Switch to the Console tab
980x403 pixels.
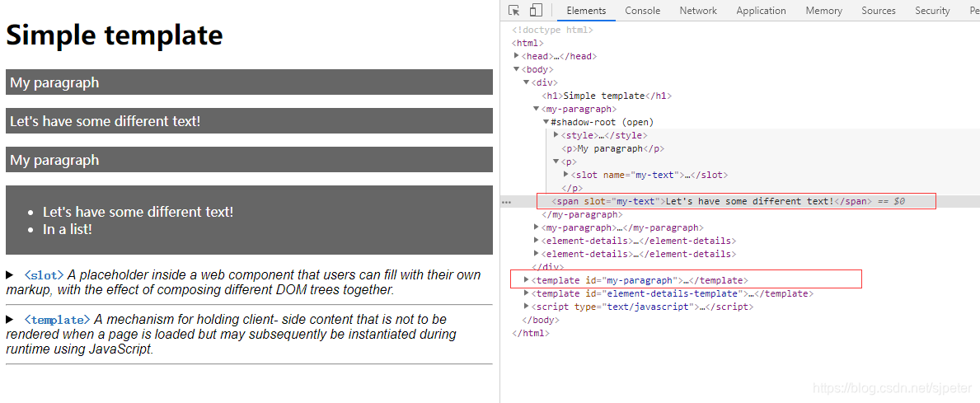[x=643, y=11]
